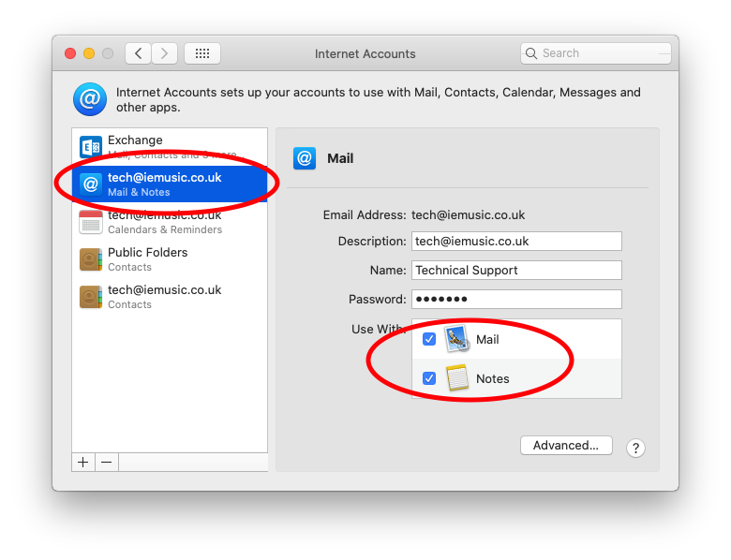Click the Description text field

pos(516,242)
